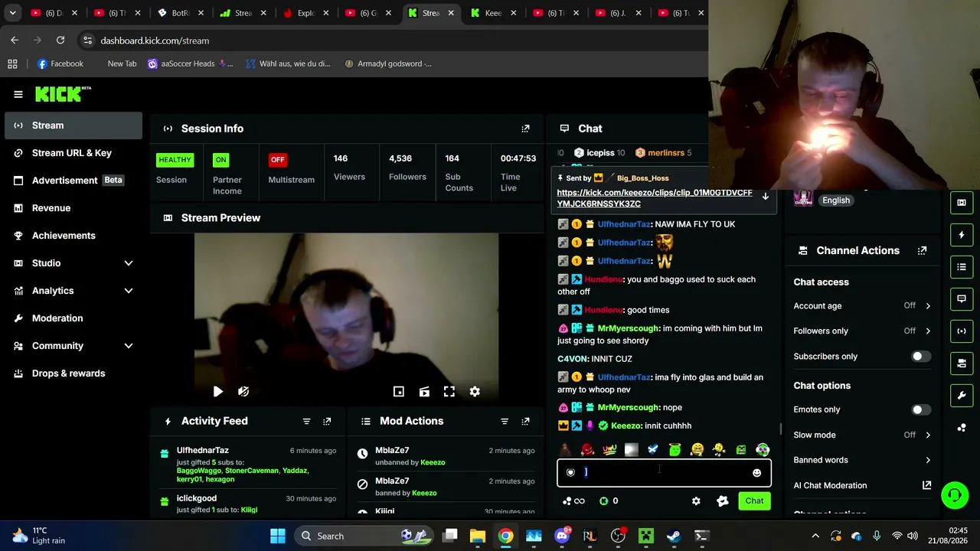Select the Stream Preview sidebar shortcut icon
The width and height of the screenshot is (980, 551).
click(962, 203)
